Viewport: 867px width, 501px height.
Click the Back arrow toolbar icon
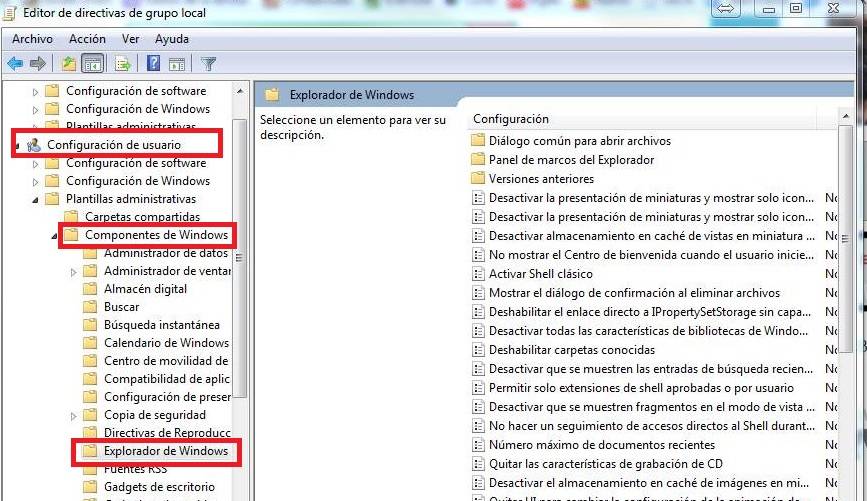tap(15, 64)
